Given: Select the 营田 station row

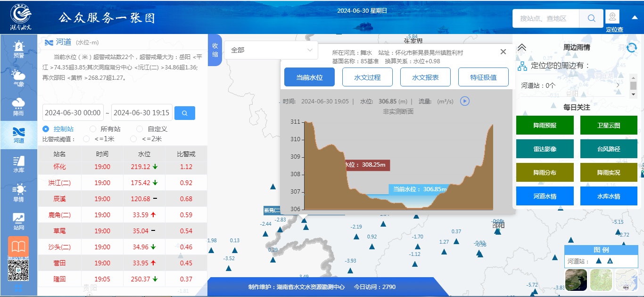Looking at the screenshot, I should coord(123,263).
